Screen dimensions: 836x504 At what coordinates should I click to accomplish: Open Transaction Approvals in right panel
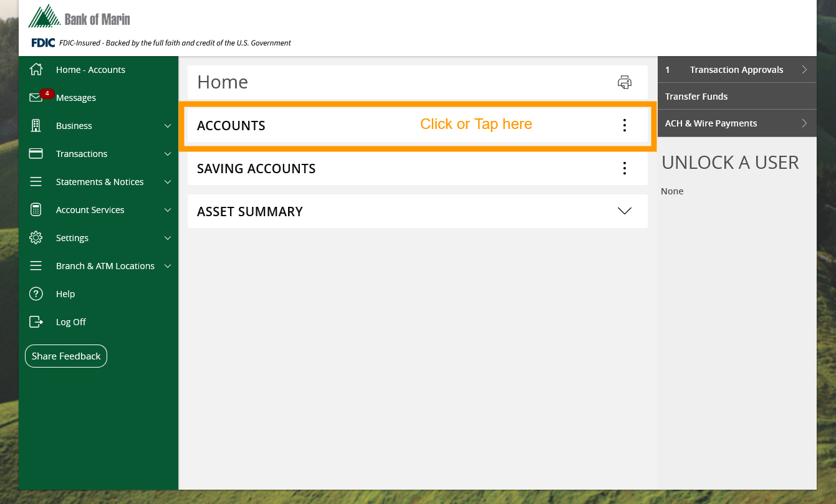(x=736, y=70)
